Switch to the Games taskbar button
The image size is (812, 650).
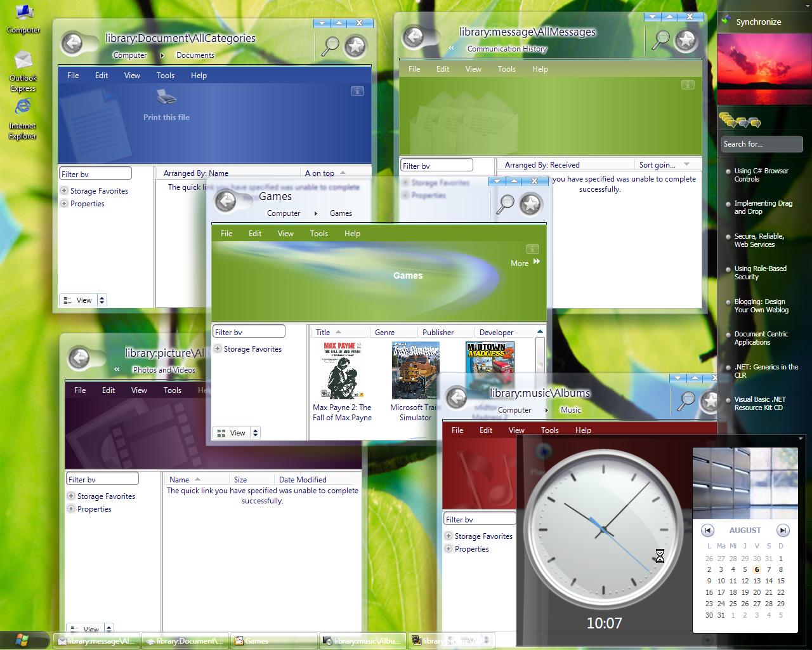coord(273,640)
